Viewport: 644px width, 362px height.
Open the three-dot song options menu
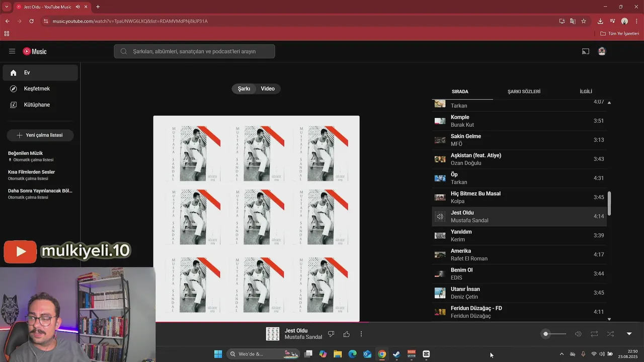(x=361, y=334)
